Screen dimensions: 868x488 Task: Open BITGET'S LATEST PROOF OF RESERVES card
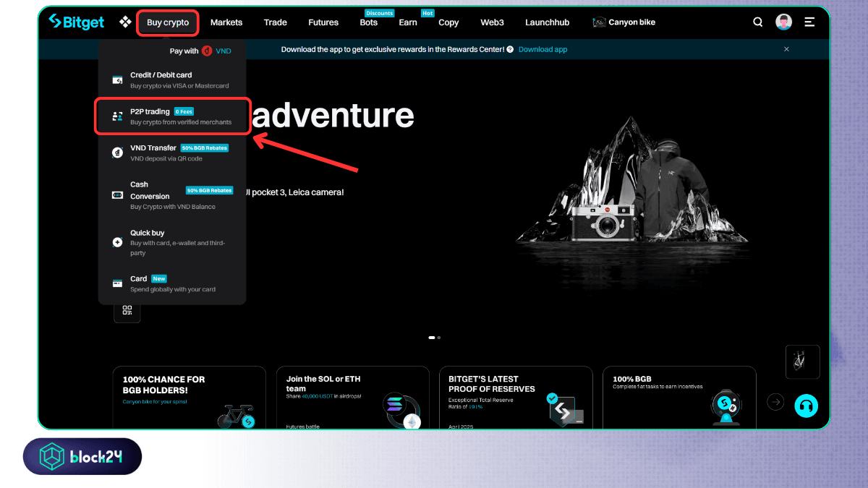516,398
